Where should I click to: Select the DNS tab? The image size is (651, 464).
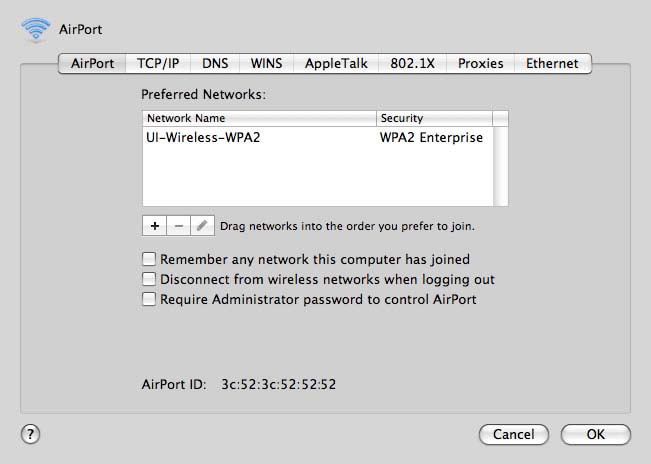coord(215,63)
